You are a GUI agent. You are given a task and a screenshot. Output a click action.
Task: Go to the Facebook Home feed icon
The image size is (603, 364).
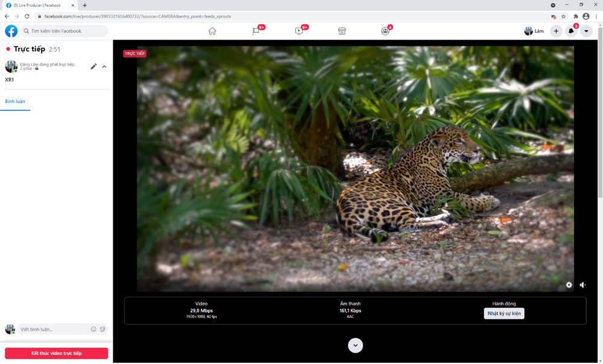212,31
